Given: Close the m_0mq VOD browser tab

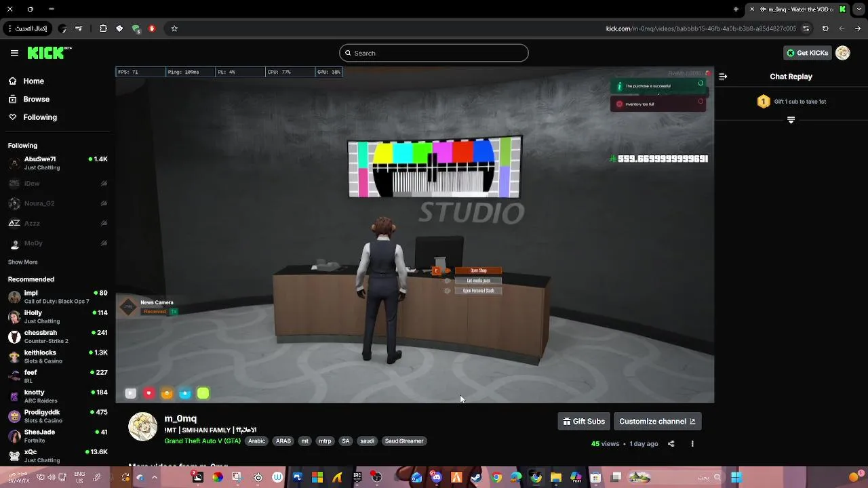Looking at the screenshot, I should click(751, 9).
